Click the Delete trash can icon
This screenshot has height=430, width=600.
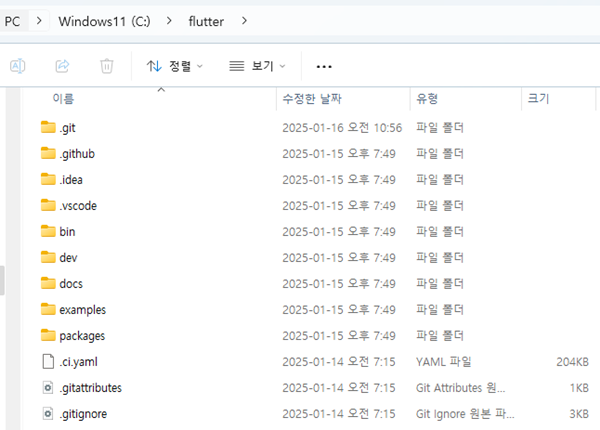coord(107,66)
